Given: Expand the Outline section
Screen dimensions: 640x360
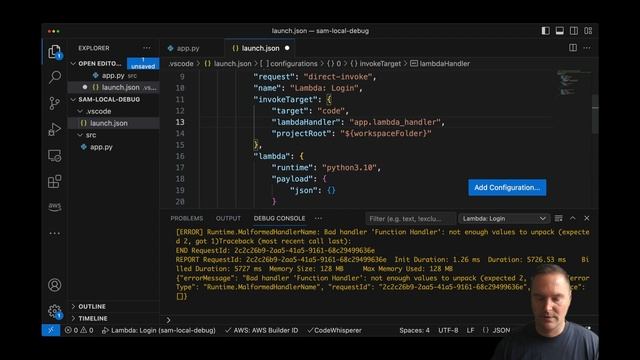Looking at the screenshot, I should 92,307.
